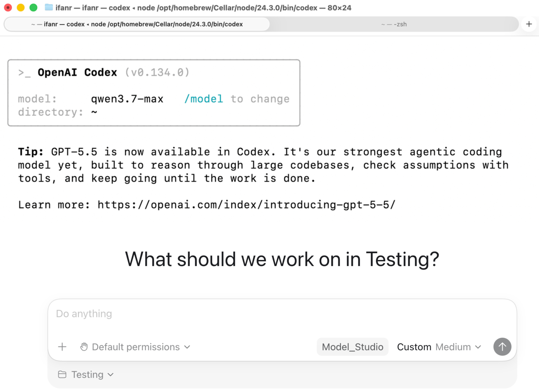Switch to the -zsh terminal tab
The height and width of the screenshot is (392, 539).
click(x=394, y=24)
